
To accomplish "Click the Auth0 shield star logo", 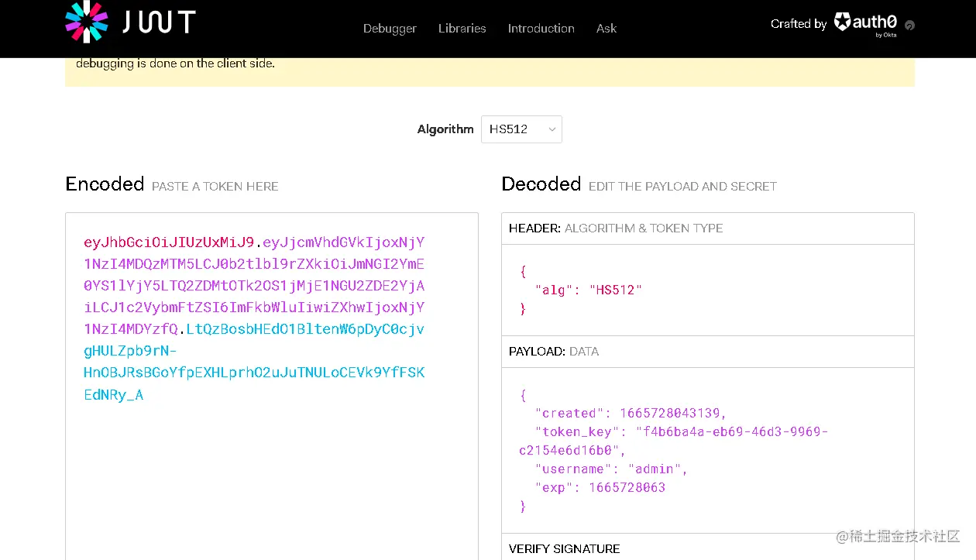I will 842,22.
